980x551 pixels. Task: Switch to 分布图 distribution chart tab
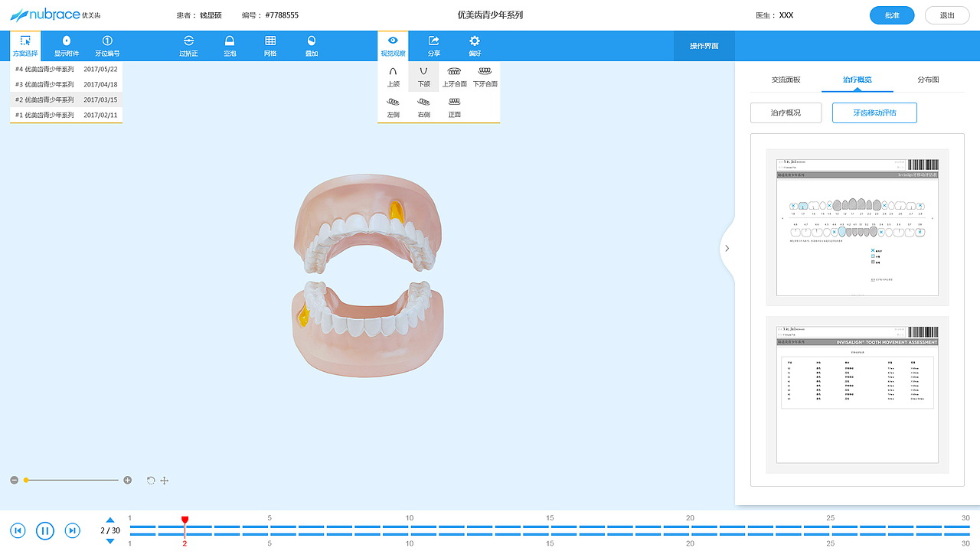928,80
